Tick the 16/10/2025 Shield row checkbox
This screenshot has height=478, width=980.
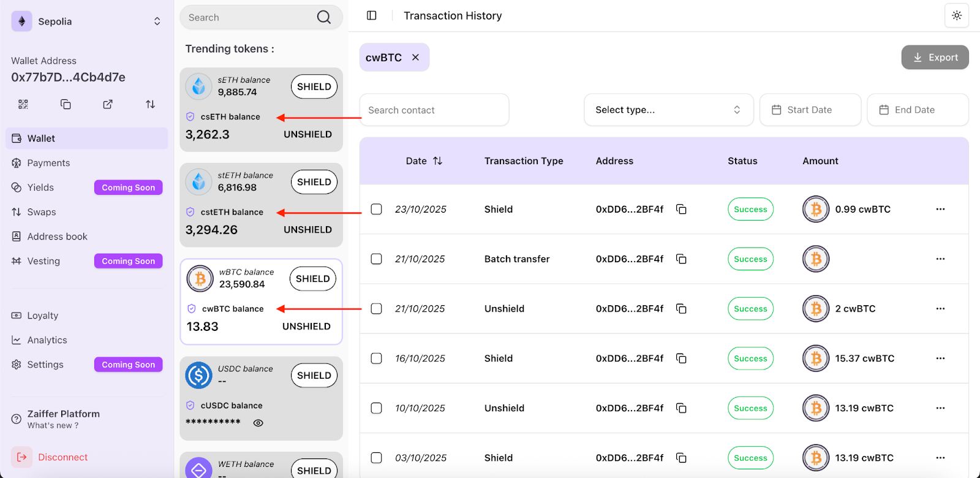(376, 358)
